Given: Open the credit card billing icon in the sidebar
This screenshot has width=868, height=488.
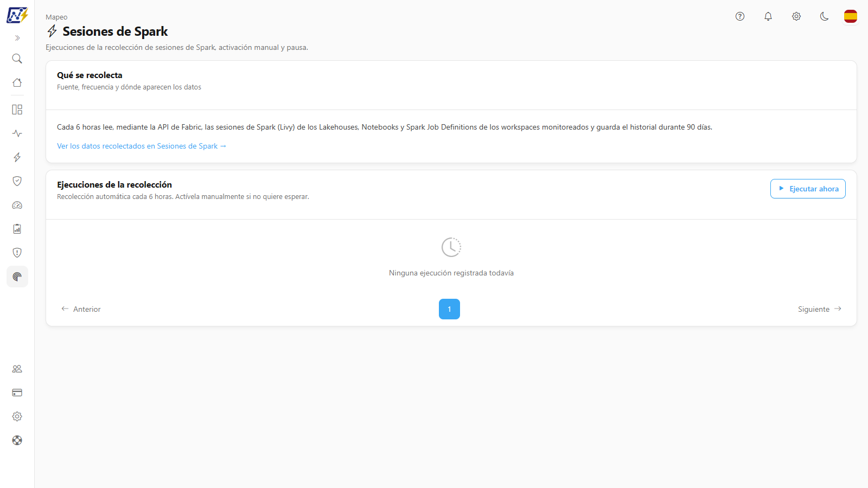Looking at the screenshot, I should click(x=17, y=393).
